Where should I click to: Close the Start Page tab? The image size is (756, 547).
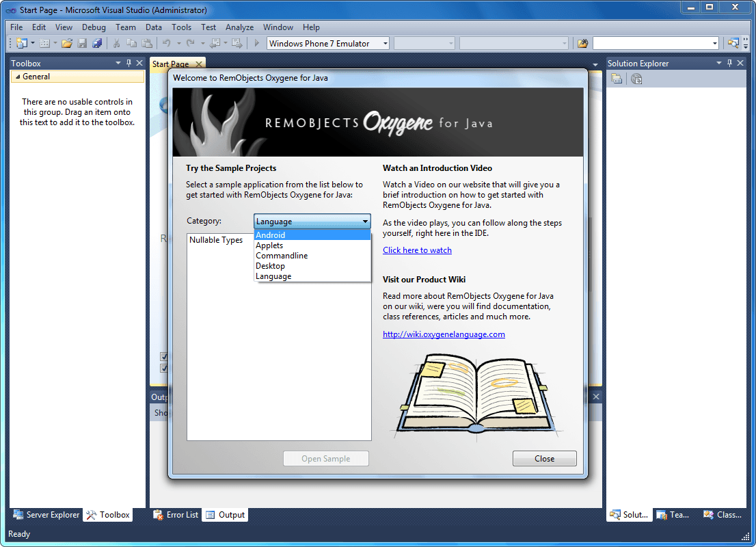199,64
